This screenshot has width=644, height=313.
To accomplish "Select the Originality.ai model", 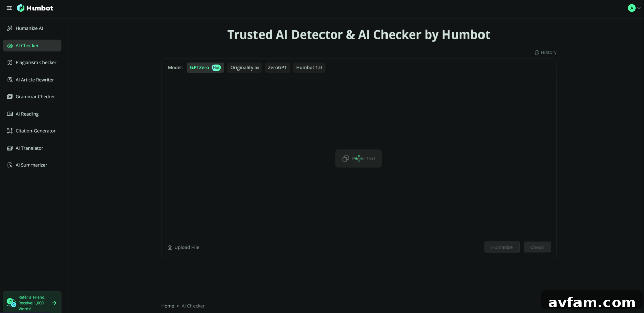I will [244, 67].
